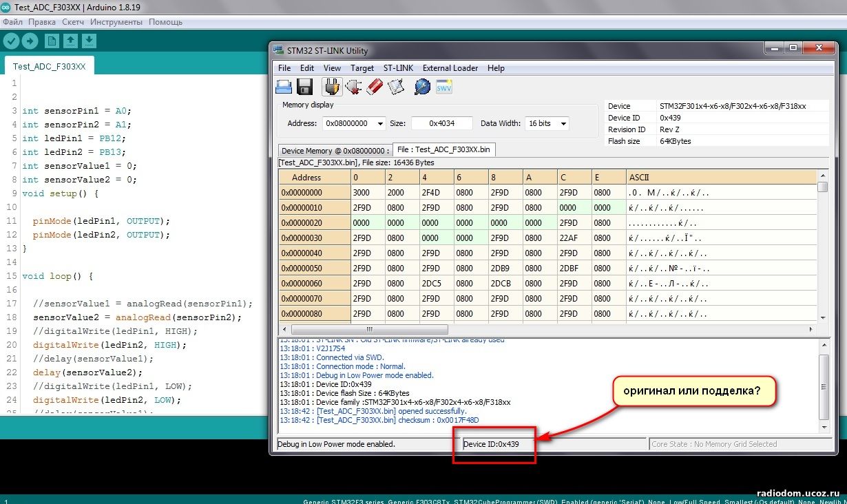Select address row 0x00000050

pyautogui.click(x=314, y=269)
